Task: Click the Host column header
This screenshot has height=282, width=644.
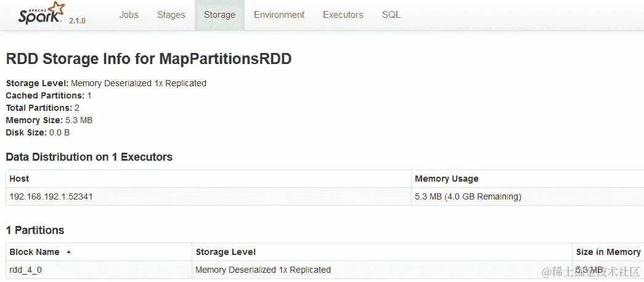Action: point(19,179)
